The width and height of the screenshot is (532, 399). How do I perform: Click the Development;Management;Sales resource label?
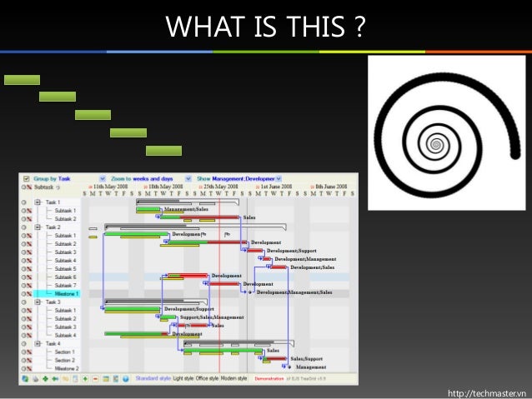click(294, 292)
